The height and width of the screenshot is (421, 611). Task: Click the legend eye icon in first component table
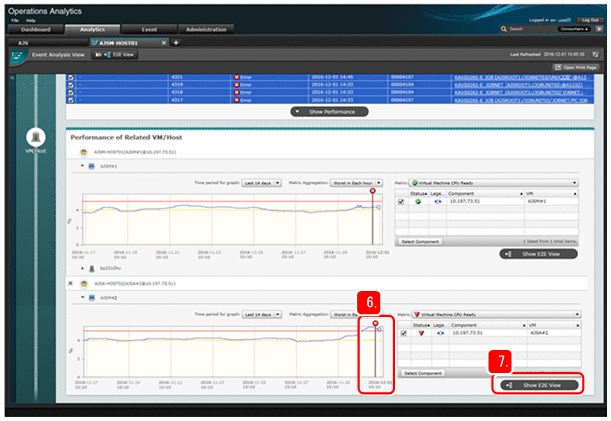pyautogui.click(x=439, y=202)
